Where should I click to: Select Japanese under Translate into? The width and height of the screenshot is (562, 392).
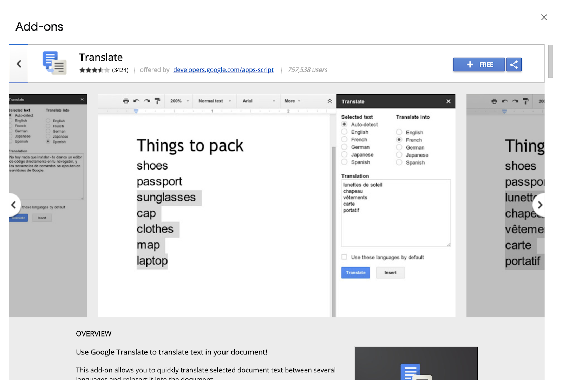(399, 155)
